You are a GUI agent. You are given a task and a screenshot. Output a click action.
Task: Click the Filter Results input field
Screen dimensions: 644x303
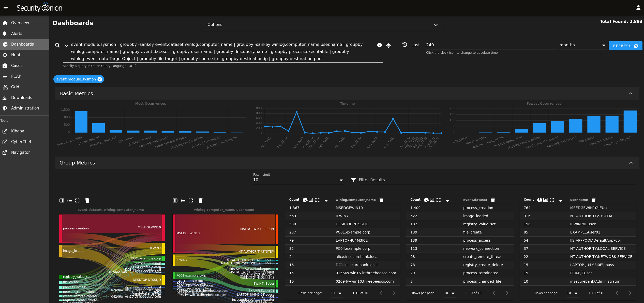tap(432, 180)
